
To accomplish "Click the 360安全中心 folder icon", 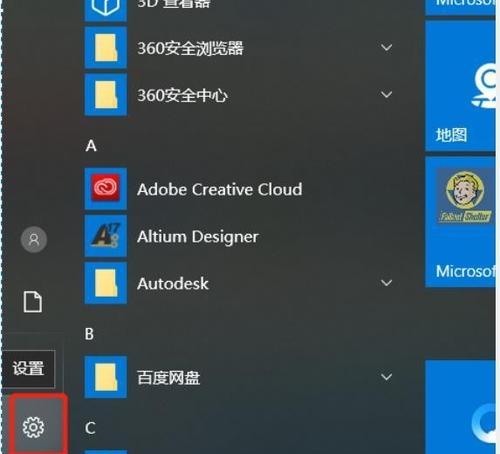I will click(106, 95).
